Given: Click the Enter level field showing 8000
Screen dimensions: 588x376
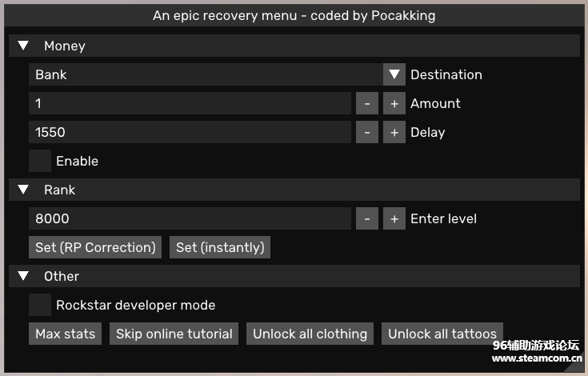Looking at the screenshot, I should coord(190,218).
